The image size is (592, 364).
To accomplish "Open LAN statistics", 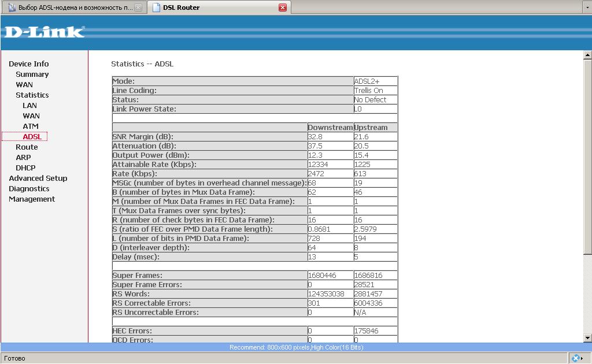I will [29, 105].
